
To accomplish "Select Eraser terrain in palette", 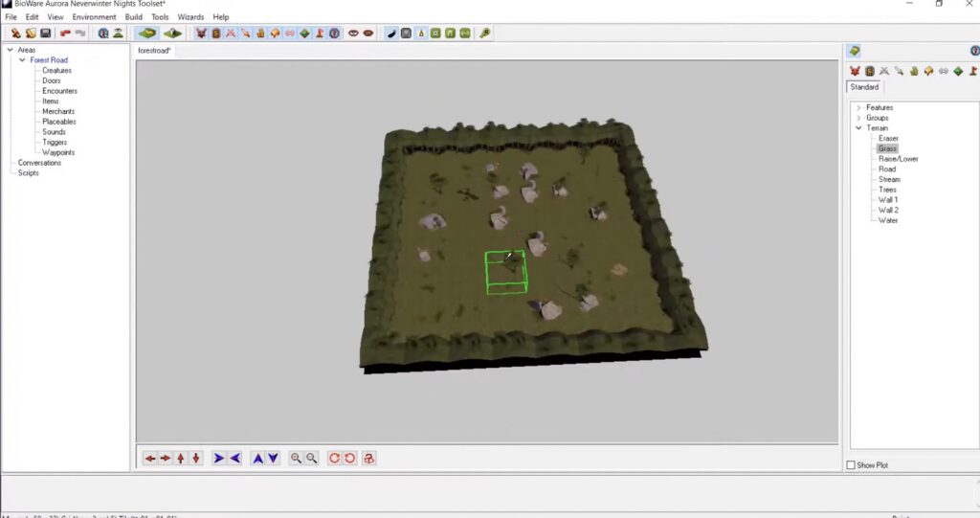I will coord(888,138).
